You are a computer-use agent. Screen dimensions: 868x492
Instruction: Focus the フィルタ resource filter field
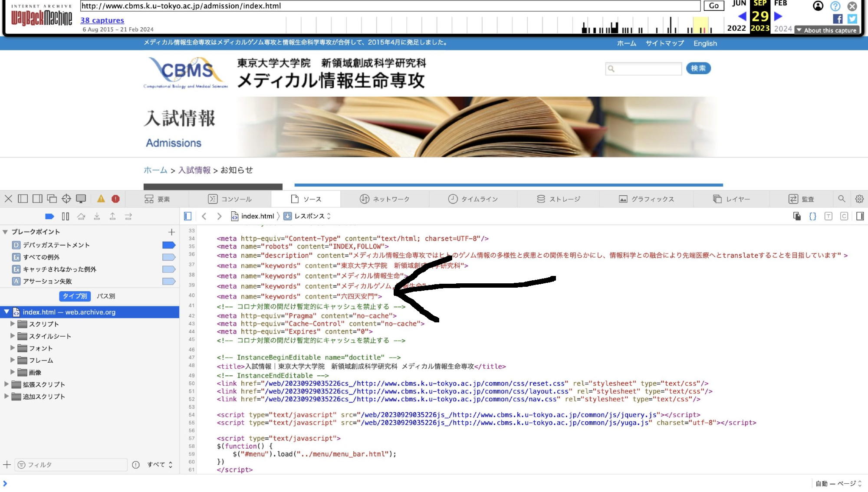click(x=71, y=465)
